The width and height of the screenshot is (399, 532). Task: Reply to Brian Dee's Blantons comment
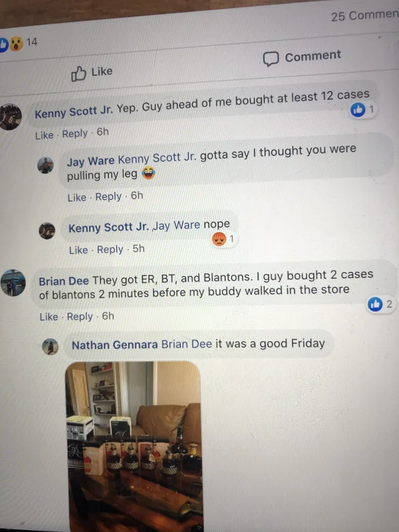coord(80,316)
